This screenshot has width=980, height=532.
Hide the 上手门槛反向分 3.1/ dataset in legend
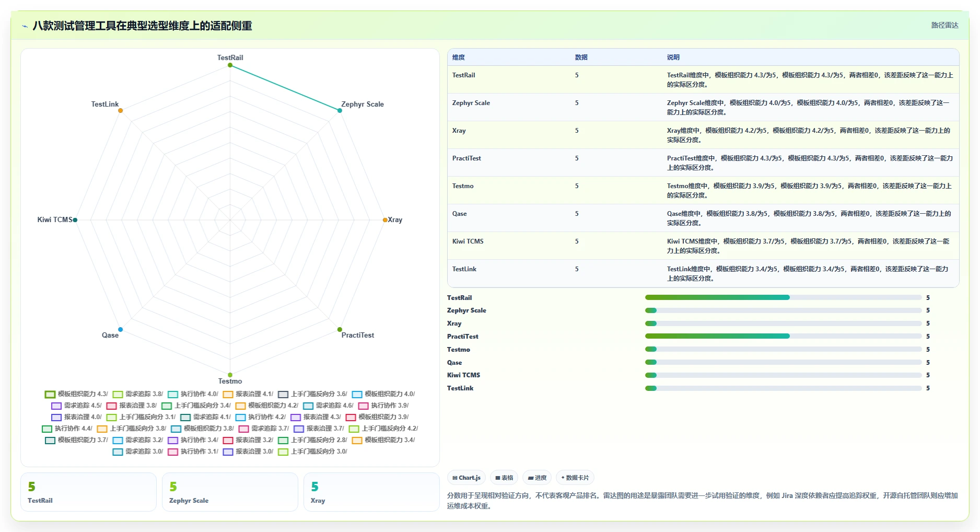point(141,417)
